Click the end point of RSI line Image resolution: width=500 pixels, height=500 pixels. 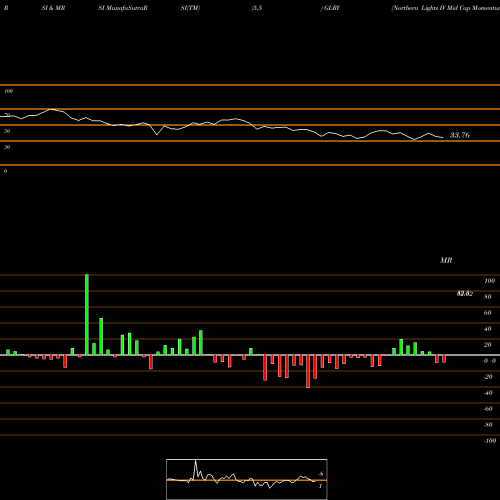click(443, 137)
